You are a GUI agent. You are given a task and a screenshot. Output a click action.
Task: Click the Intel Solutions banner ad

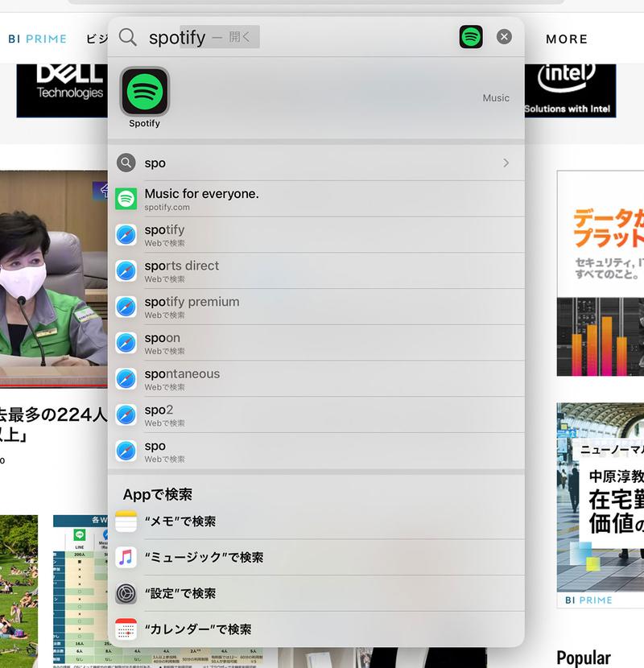[570, 90]
